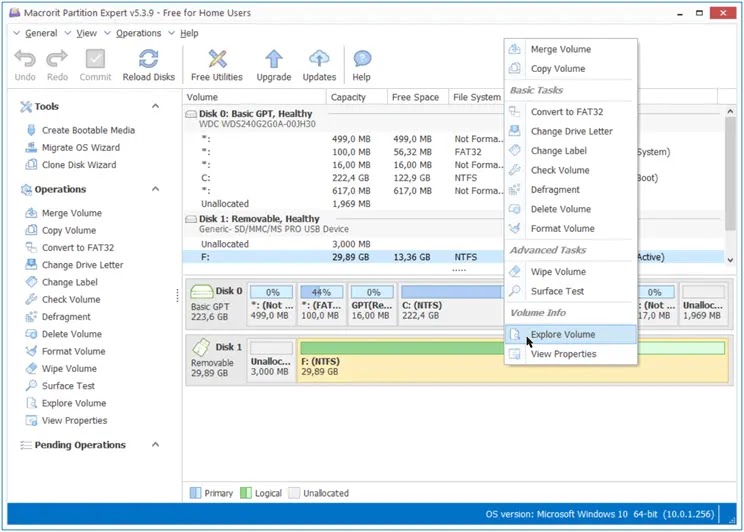Sort by the Capacity column header
This screenshot has width=744, height=532.
[x=357, y=97]
